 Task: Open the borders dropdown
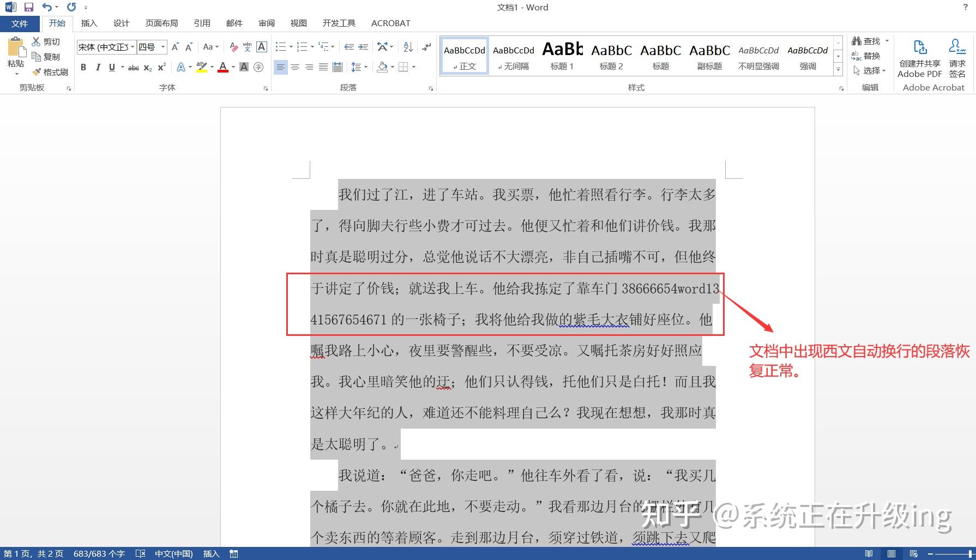tap(414, 67)
